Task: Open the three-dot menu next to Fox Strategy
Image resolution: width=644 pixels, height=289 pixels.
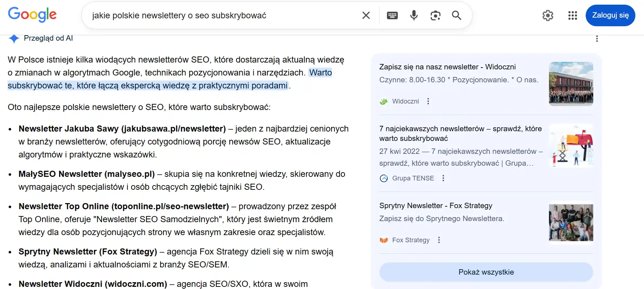Action: [439, 240]
